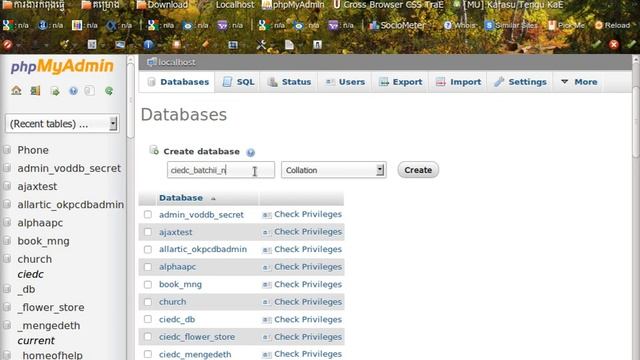Open the Collation dropdown
Viewport: 640px width, 360px height.
tap(333, 170)
